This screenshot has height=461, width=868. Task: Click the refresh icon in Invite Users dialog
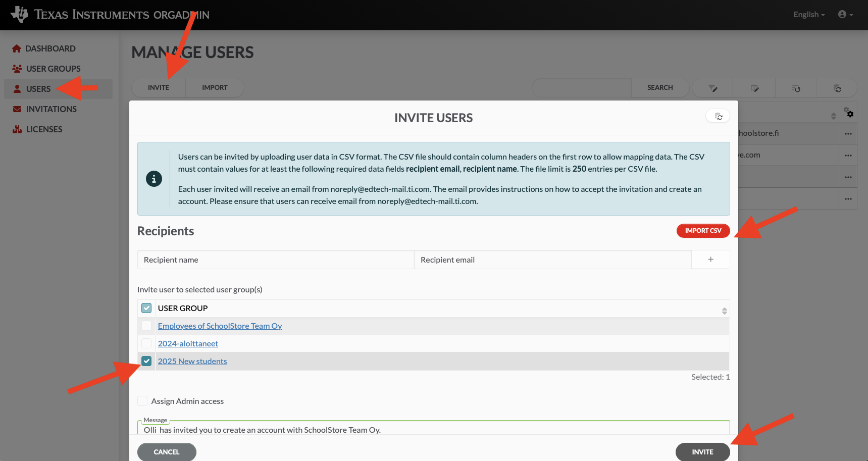[718, 117]
